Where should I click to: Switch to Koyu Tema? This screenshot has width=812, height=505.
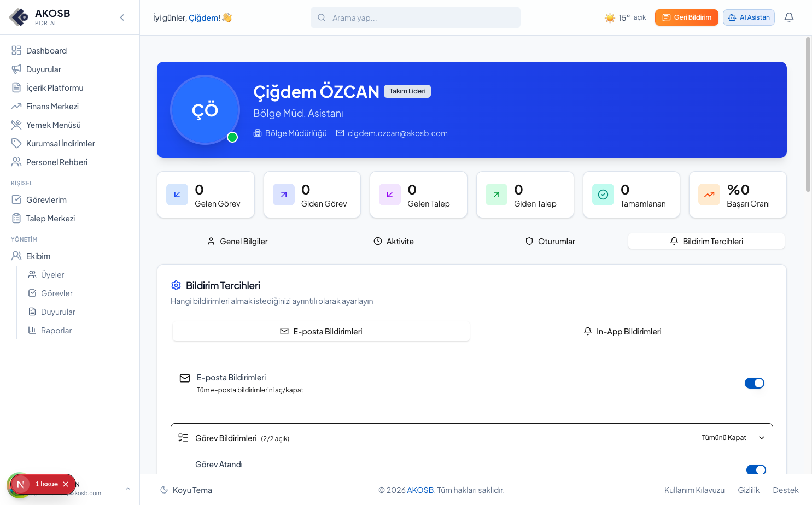coord(186,490)
